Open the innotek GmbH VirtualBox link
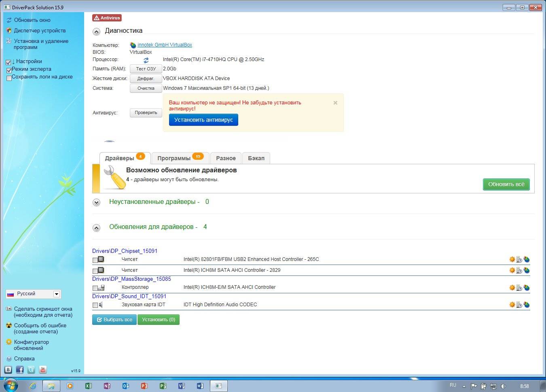546x392 pixels. (165, 45)
